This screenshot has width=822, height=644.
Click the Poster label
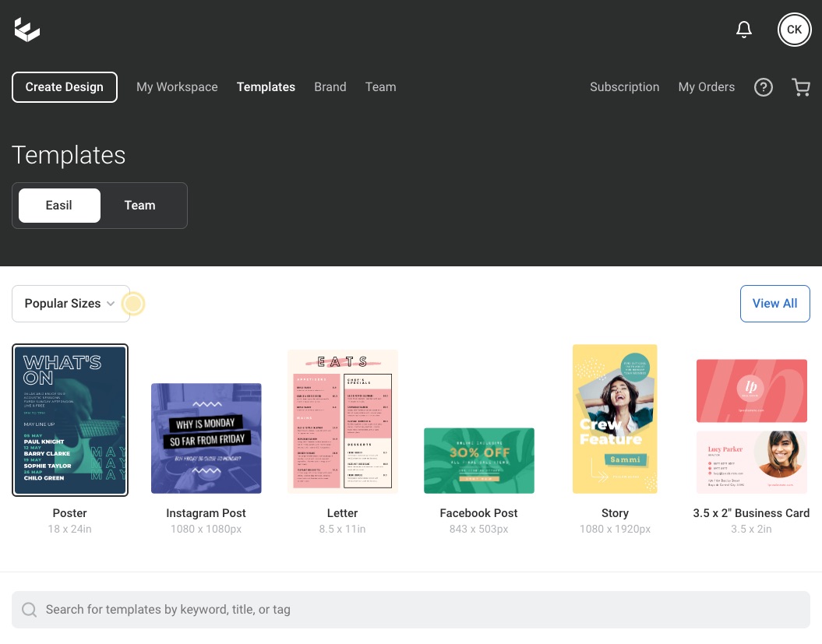(x=69, y=513)
